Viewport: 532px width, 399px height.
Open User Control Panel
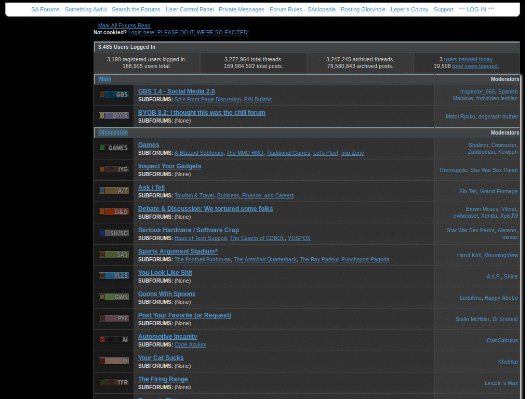coord(190,9)
